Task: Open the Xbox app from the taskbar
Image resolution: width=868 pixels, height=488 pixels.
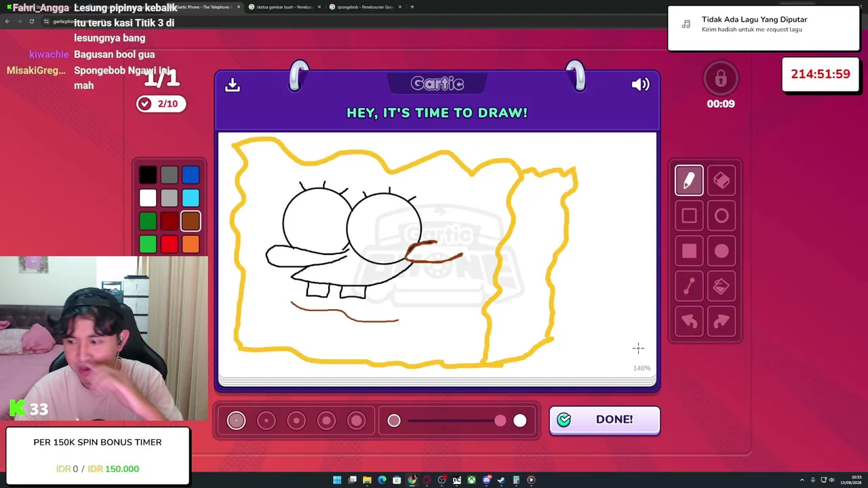Action: coord(471,480)
